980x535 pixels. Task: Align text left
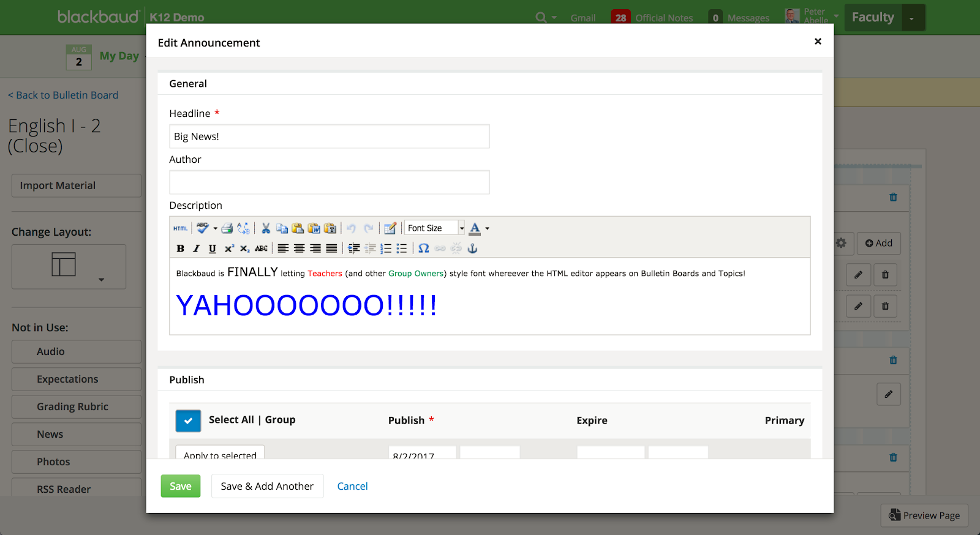[283, 249]
